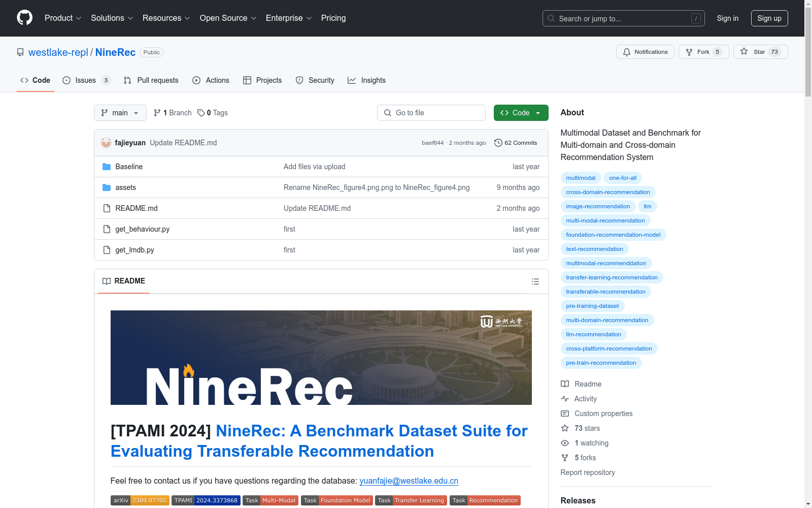Click the Sign up button

pos(769,18)
